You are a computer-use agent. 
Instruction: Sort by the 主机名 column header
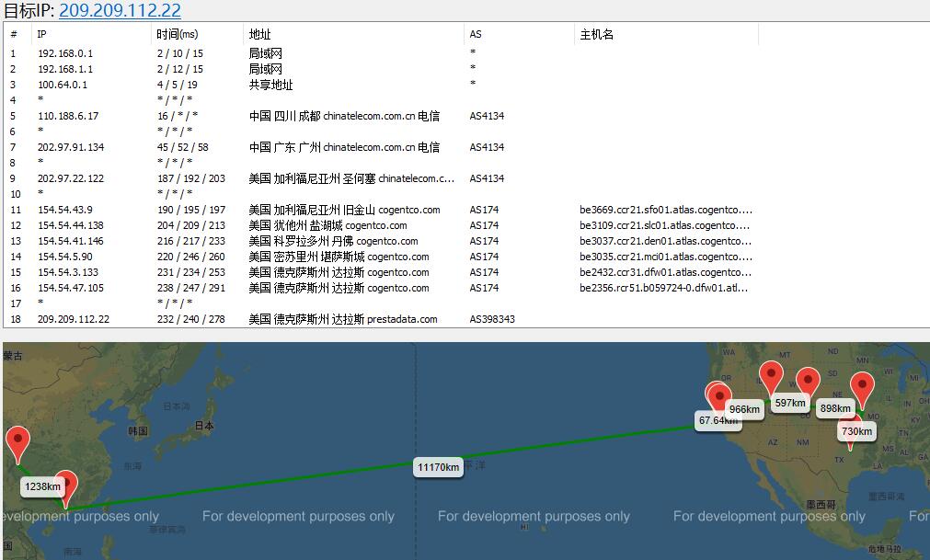[666, 34]
